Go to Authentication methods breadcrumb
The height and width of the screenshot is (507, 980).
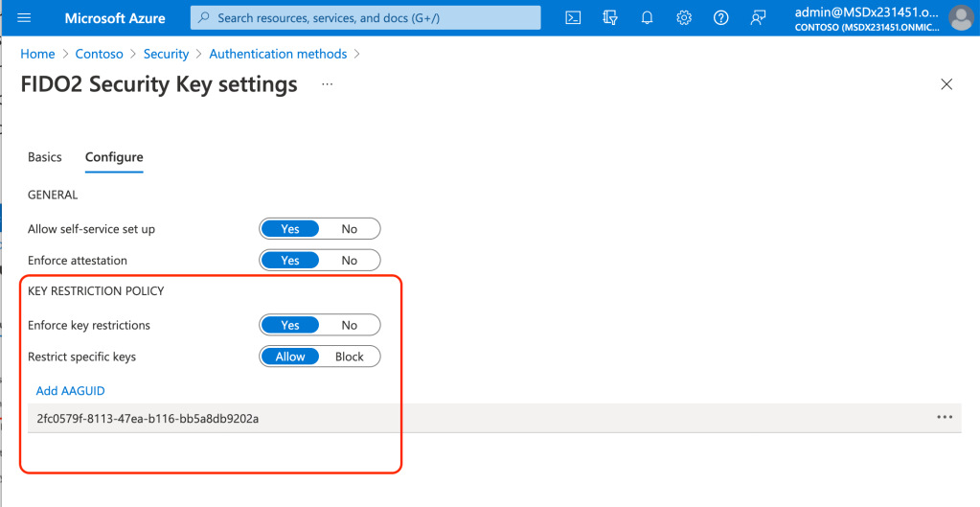278,55
